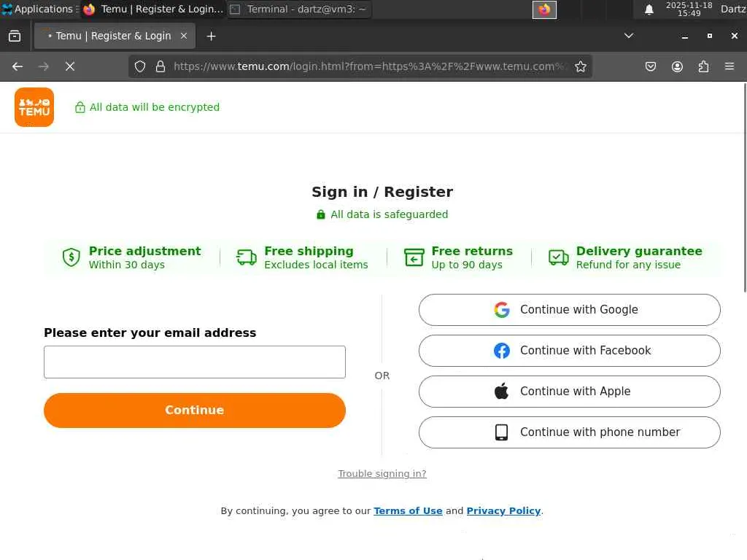Select the Temu Register & Login tab
The image size is (747, 560).
pyautogui.click(x=113, y=36)
